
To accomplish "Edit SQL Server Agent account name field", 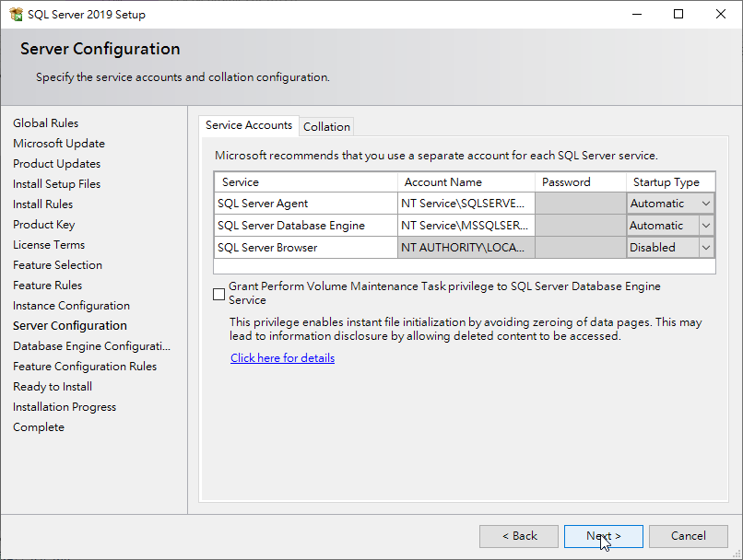I will tap(466, 204).
